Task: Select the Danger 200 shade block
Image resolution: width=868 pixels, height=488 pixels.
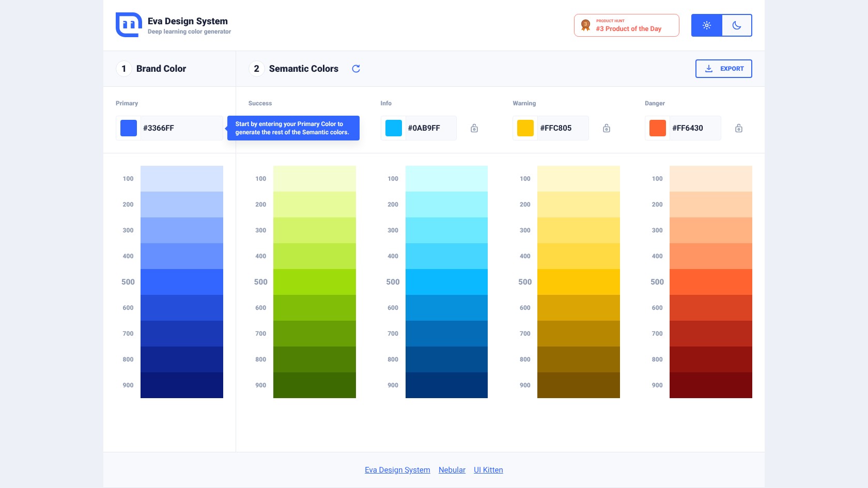Action: coord(711,204)
